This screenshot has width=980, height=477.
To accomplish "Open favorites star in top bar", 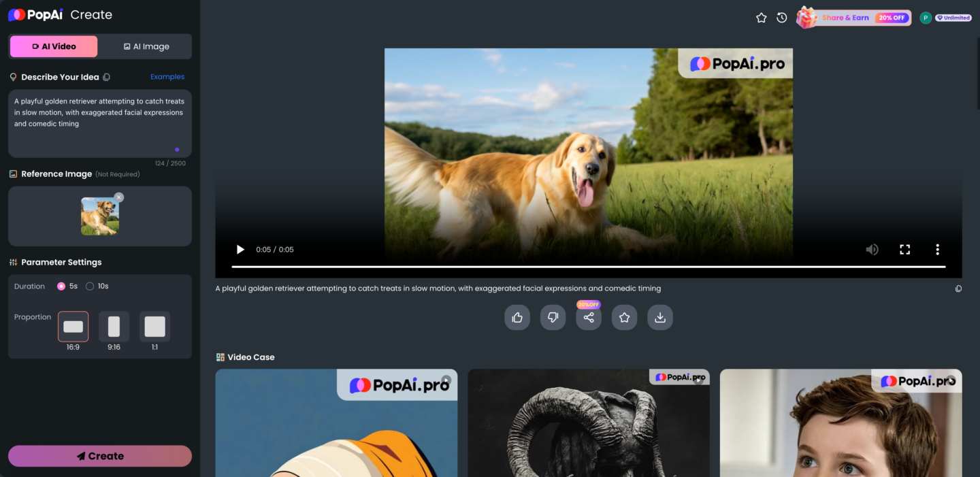I will [762, 18].
